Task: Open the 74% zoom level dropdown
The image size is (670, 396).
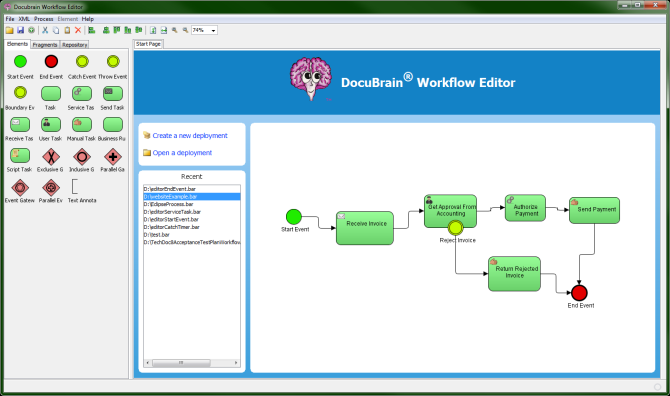Action: 204,30
